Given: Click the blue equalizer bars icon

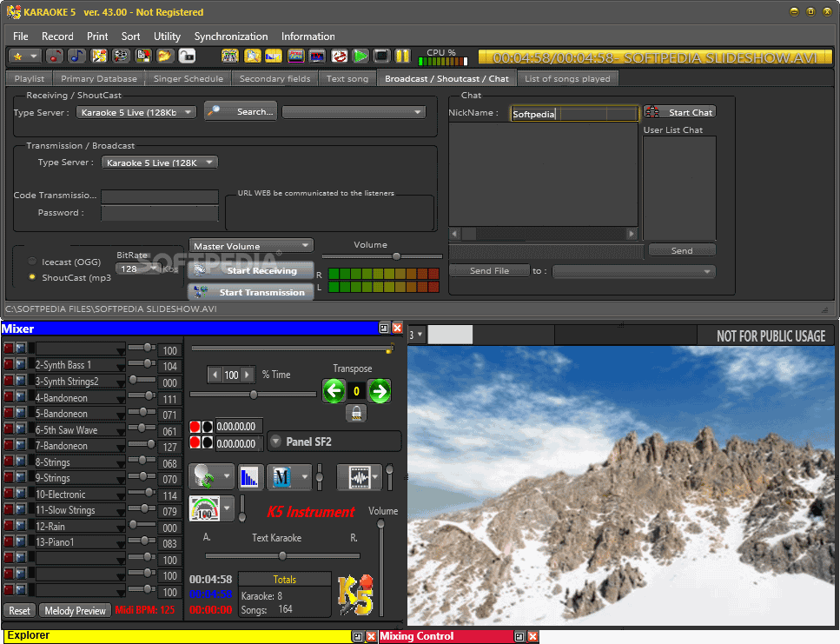Looking at the screenshot, I should click(x=249, y=477).
